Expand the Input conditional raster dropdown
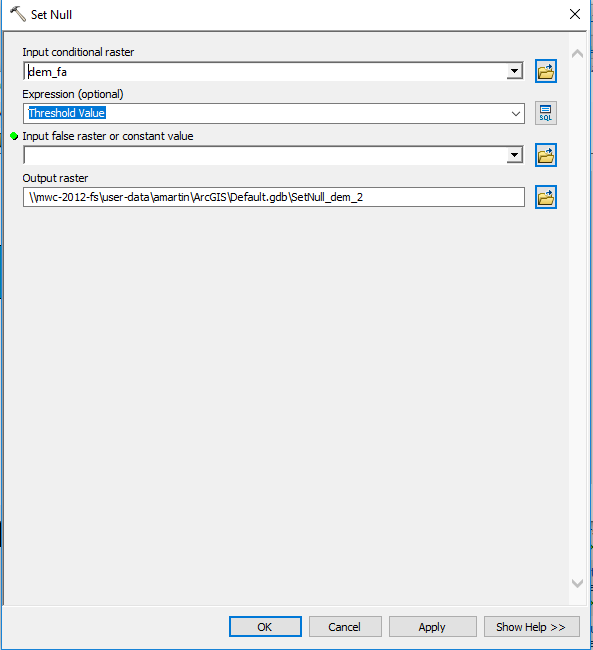Screen dimensions: 593x650 tap(514, 71)
